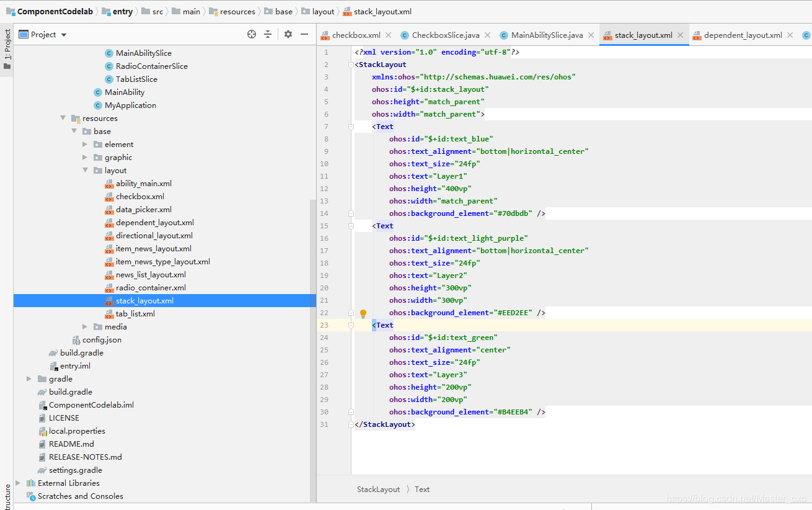Click fold marker on line 15 Text tag
The image size is (812, 510).
[x=351, y=226]
